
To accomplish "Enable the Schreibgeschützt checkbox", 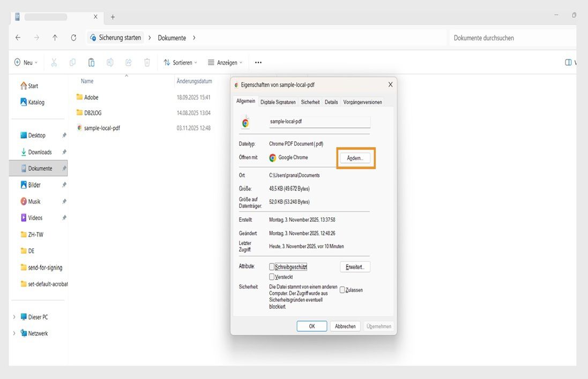I will (x=272, y=267).
